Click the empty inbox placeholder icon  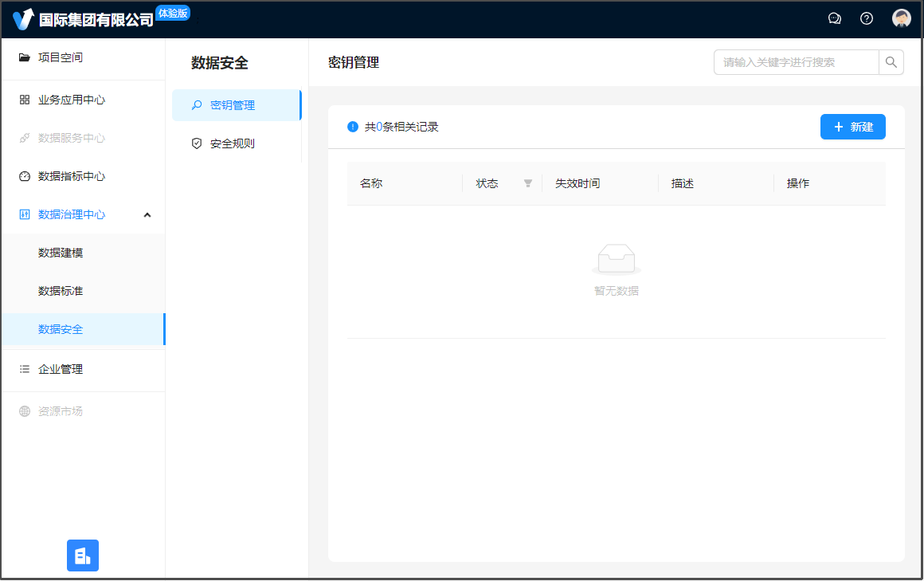(616, 260)
